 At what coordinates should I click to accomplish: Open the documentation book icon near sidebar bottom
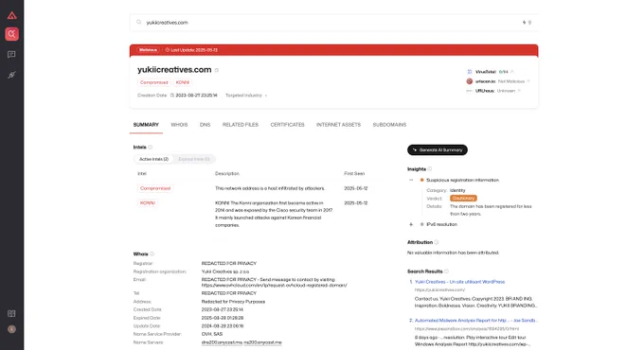[11, 313]
